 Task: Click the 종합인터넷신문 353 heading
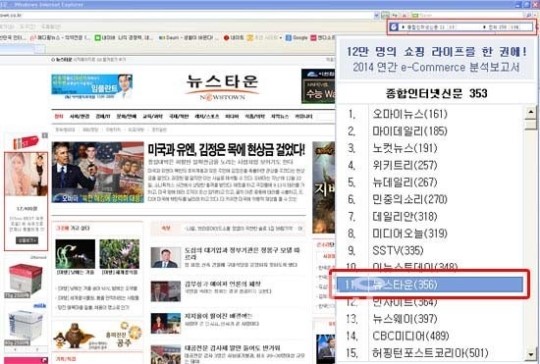click(436, 93)
